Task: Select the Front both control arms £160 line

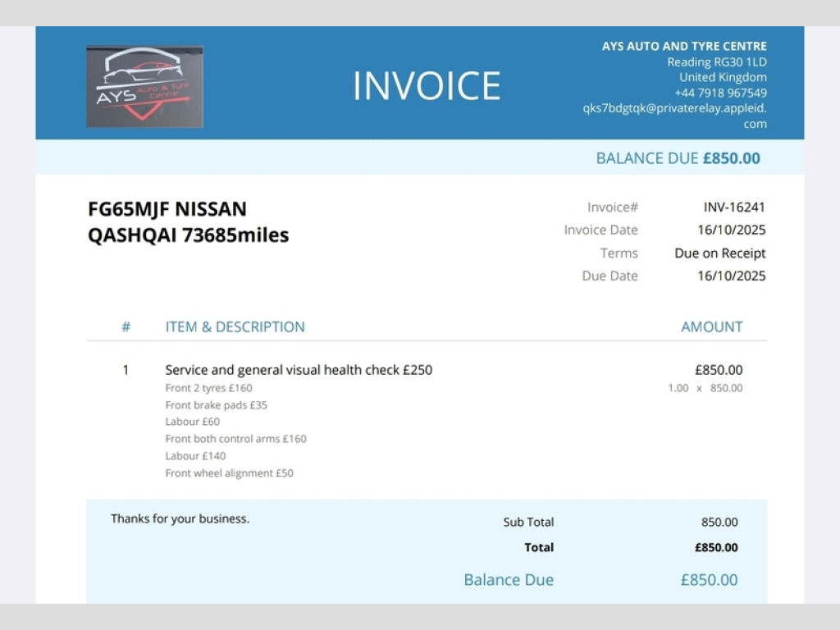Action: point(235,439)
